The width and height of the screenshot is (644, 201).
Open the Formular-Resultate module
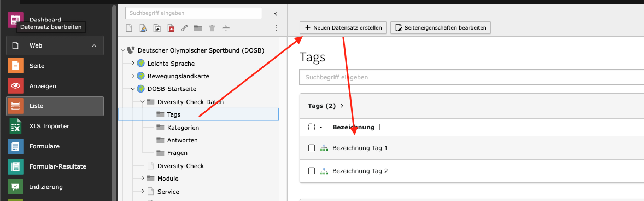pos(55,166)
